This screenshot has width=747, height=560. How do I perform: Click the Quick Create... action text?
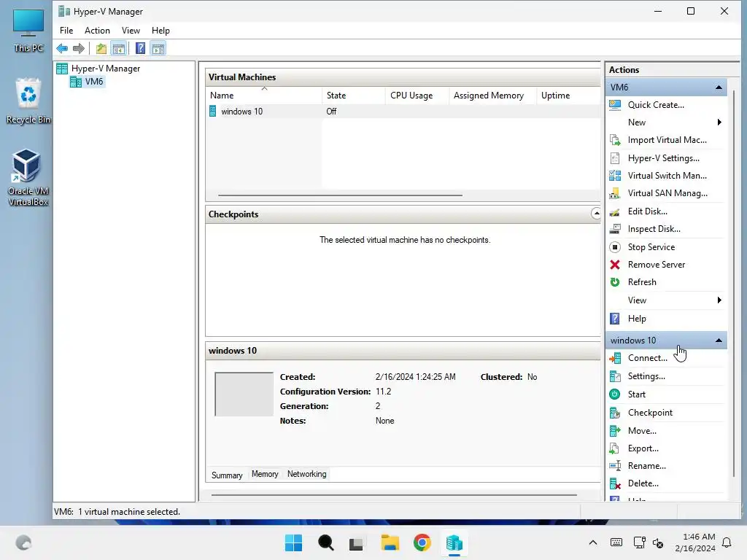pyautogui.click(x=656, y=105)
